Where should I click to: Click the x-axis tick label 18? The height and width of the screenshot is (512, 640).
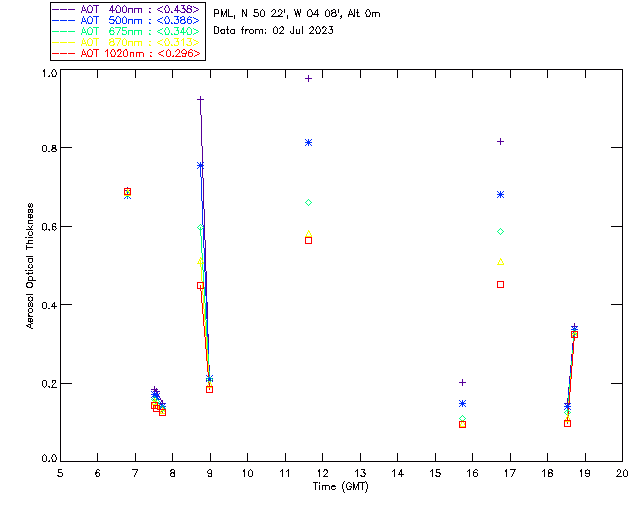pos(547,473)
